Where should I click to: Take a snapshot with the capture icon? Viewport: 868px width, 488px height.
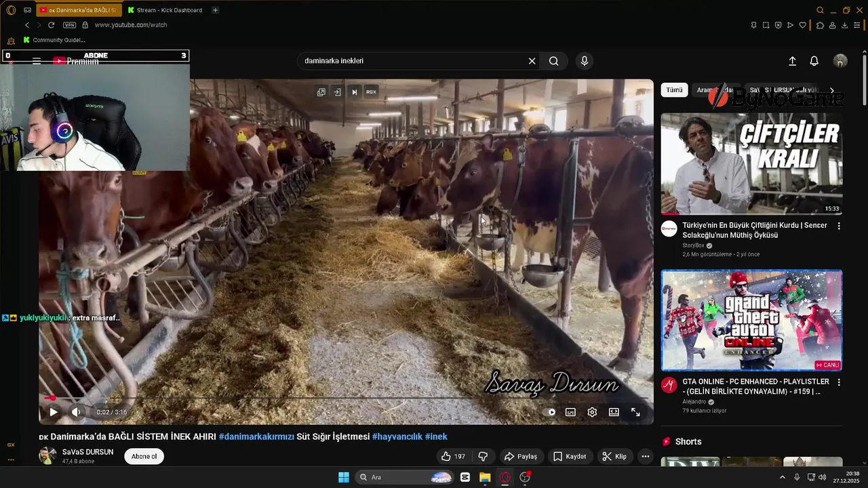[766, 25]
